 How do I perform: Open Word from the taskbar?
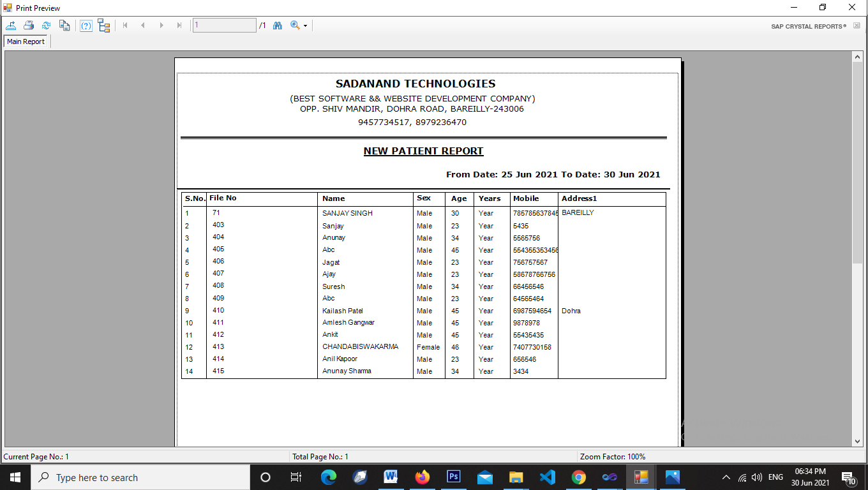[x=391, y=477]
